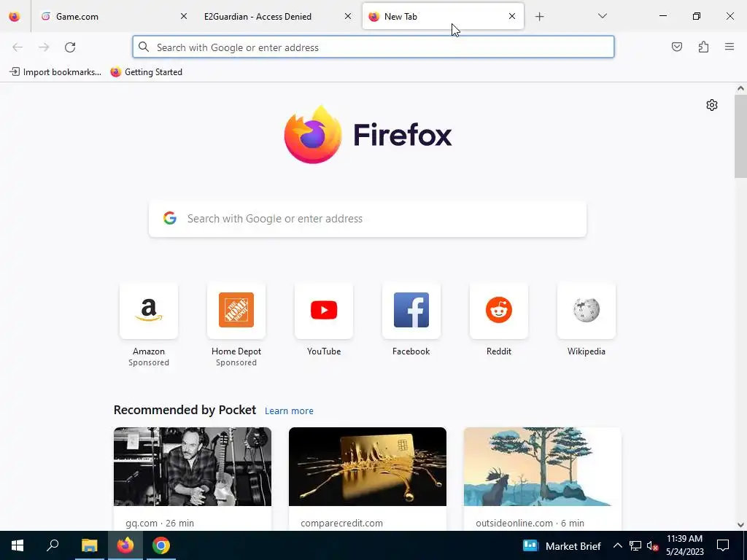Open the gq.com Pocket story thumbnail
Image resolution: width=747 pixels, height=560 pixels.
coord(193,467)
